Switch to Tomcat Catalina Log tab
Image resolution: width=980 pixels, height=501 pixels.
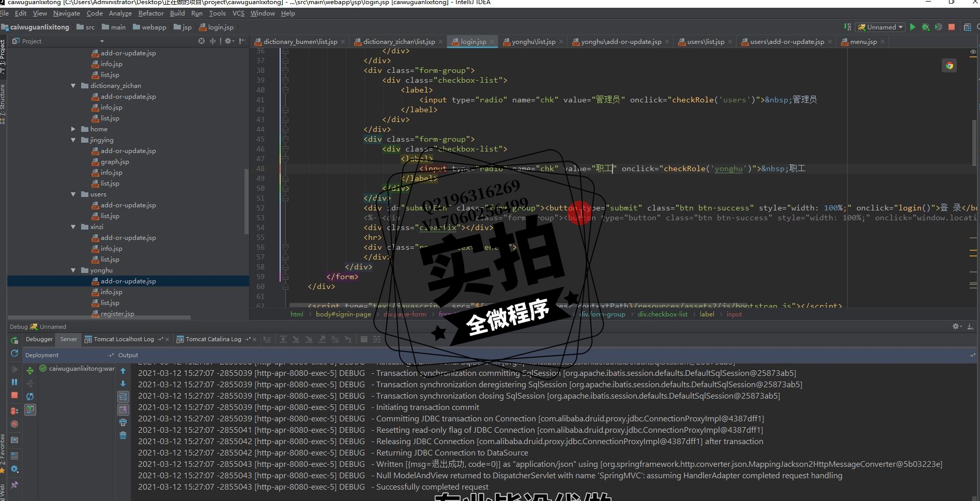coord(213,339)
